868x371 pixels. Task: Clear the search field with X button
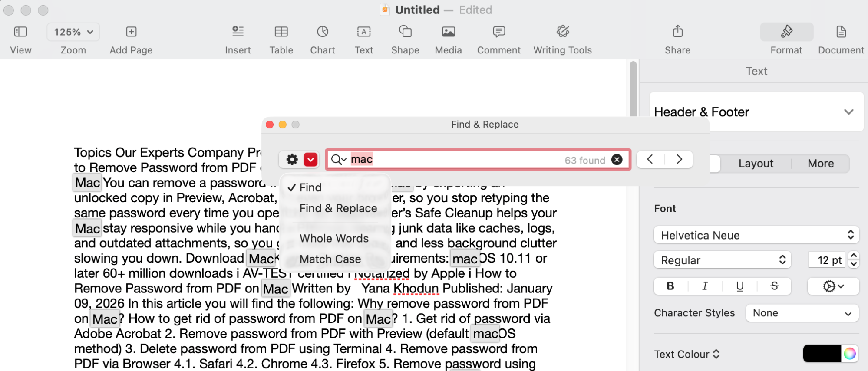[617, 160]
